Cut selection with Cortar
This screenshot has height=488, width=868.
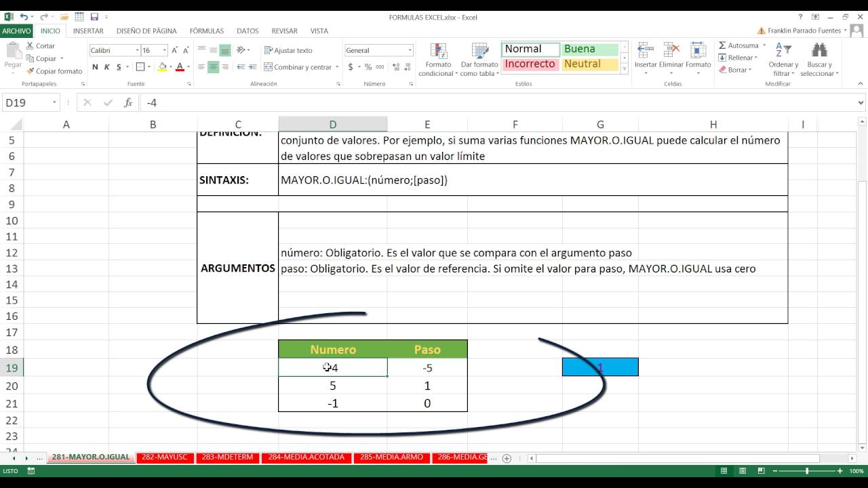point(40,46)
